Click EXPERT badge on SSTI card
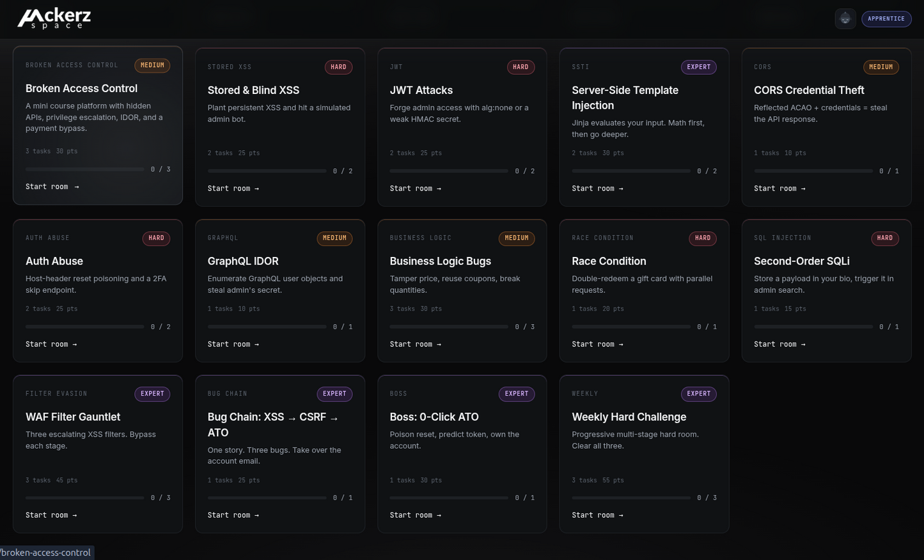Screen dimensions: 924x560 click(x=698, y=67)
